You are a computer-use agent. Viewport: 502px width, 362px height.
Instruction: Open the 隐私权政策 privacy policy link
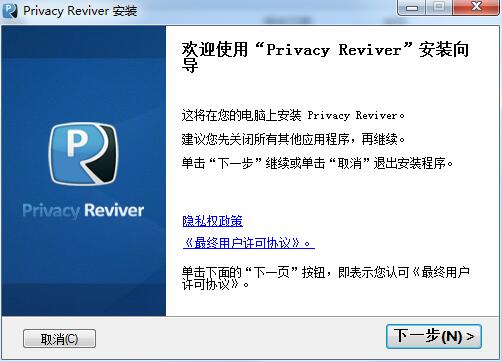[x=212, y=221]
